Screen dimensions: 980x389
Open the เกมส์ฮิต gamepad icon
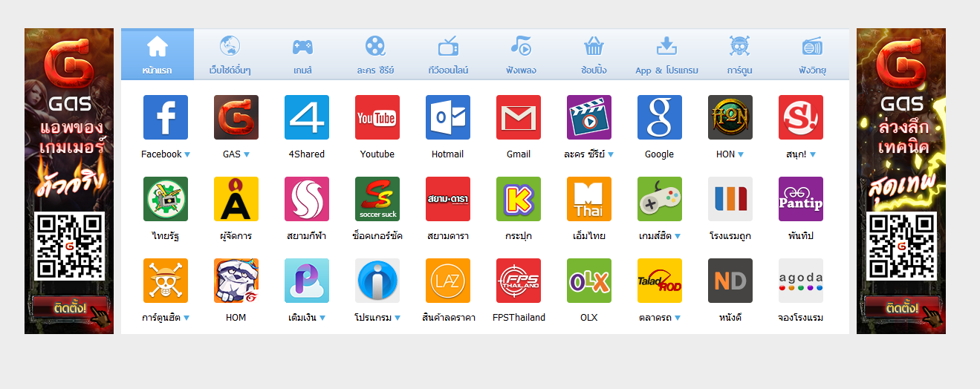point(660,199)
